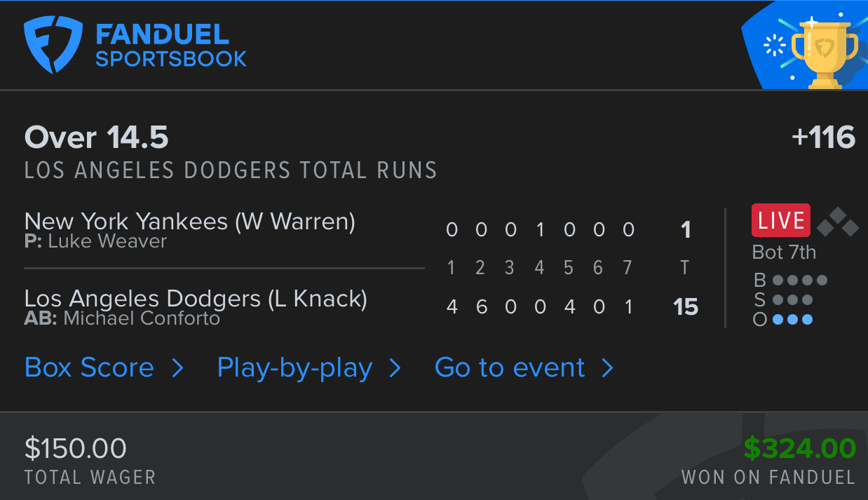868x500 pixels.
Task: Open the Play-by-play link
Action: (x=294, y=368)
